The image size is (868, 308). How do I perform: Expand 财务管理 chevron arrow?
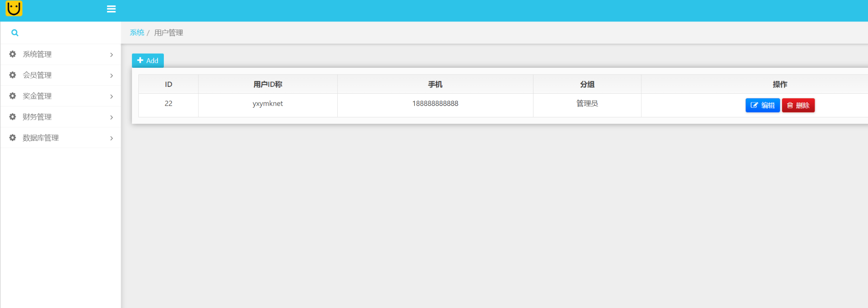[x=112, y=117]
